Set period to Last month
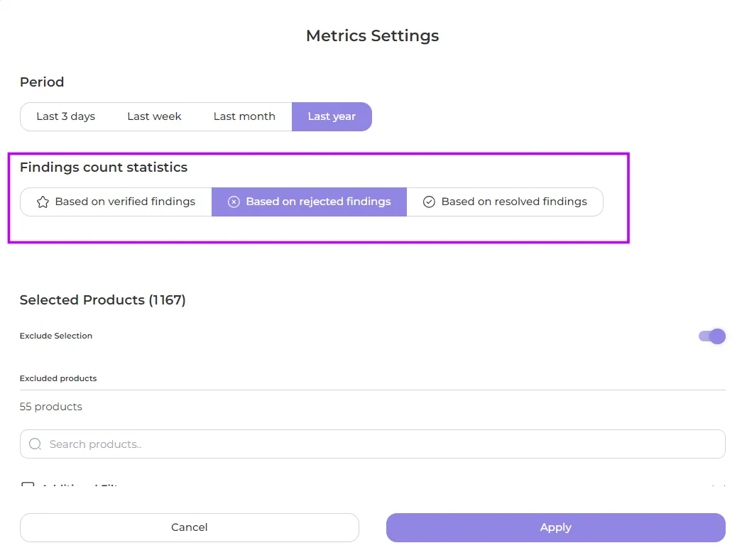The height and width of the screenshot is (560, 742). click(244, 117)
